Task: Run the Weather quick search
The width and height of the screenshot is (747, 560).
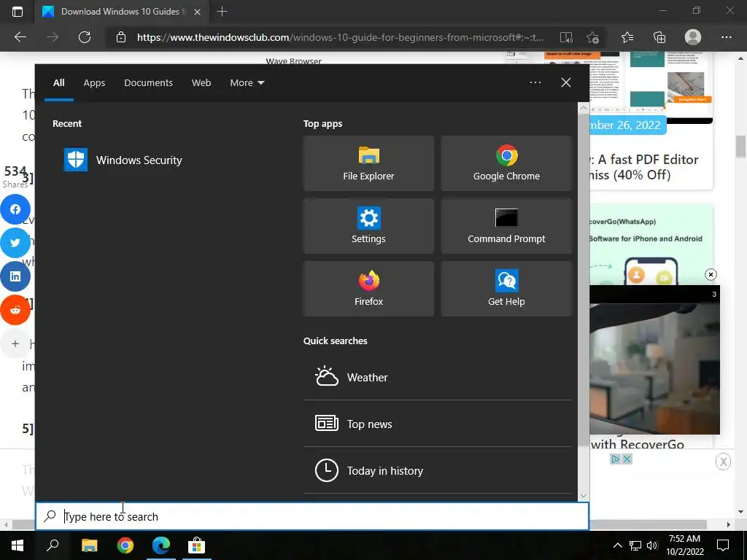Action: tap(438, 377)
